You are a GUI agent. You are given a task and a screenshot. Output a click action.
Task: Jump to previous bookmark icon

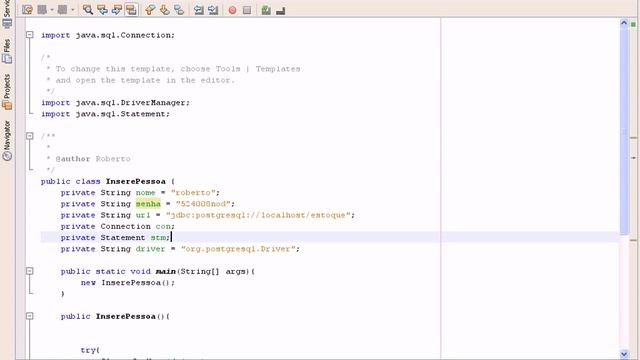[x=150, y=10]
